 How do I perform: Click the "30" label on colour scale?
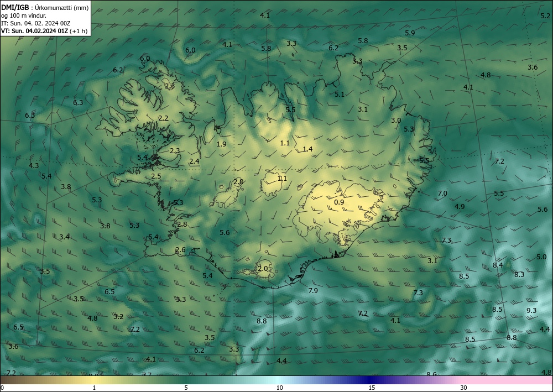(x=463, y=388)
